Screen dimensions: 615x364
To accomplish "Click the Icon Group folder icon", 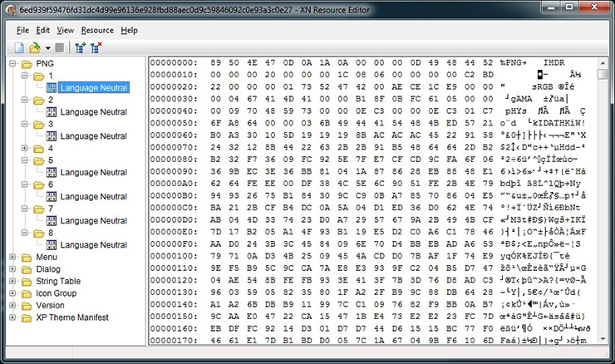I will [x=27, y=293].
